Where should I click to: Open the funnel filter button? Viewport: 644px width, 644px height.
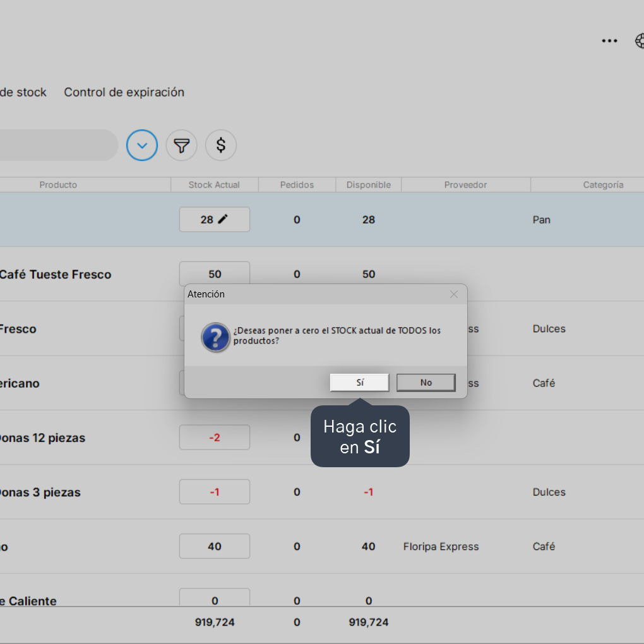point(182,145)
